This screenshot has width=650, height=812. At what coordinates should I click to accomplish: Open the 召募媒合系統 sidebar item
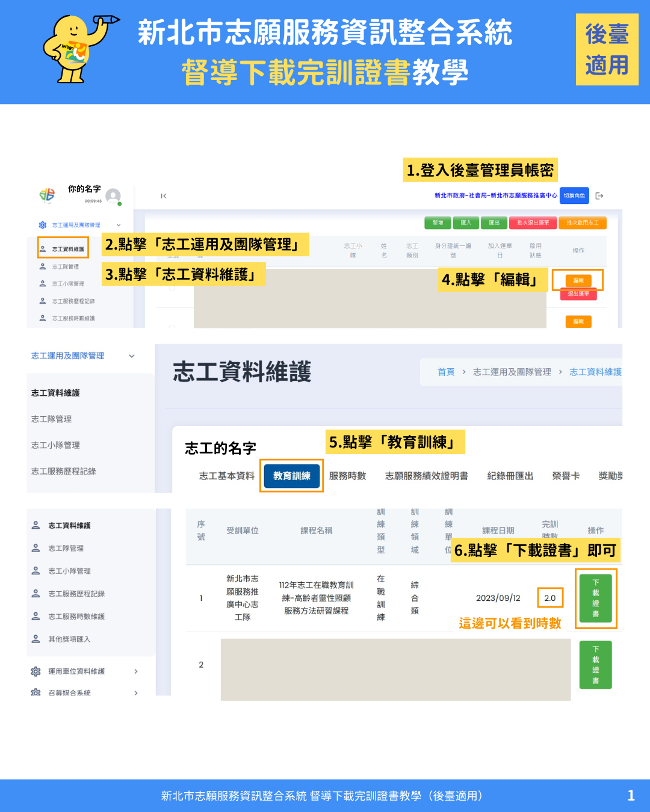(x=69, y=693)
